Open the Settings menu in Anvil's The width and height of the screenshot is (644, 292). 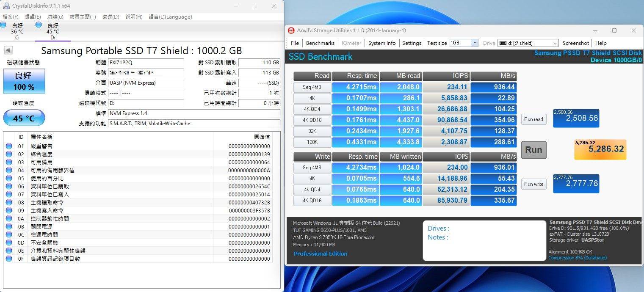click(x=411, y=43)
